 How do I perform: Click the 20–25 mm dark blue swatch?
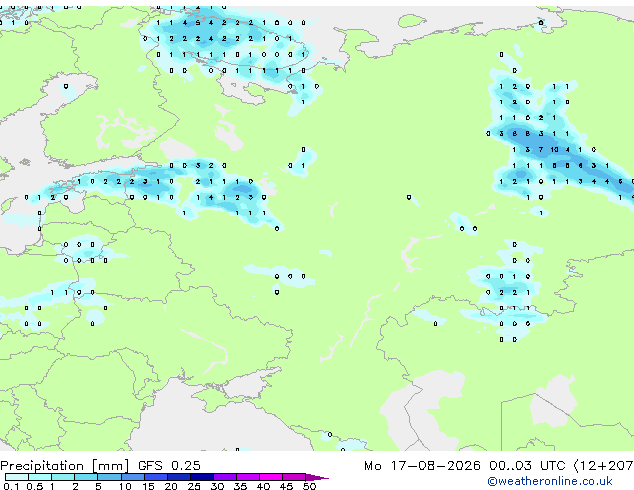click(178, 477)
